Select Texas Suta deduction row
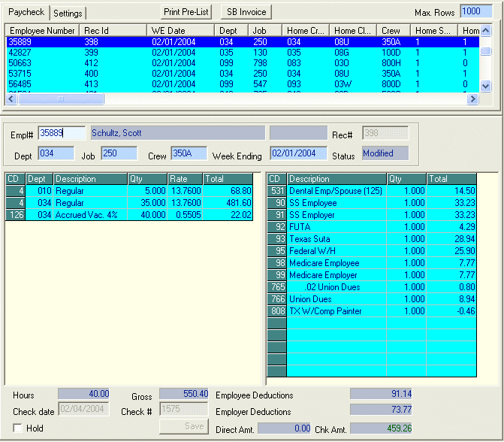The image size is (504, 442). pyautogui.click(x=372, y=239)
